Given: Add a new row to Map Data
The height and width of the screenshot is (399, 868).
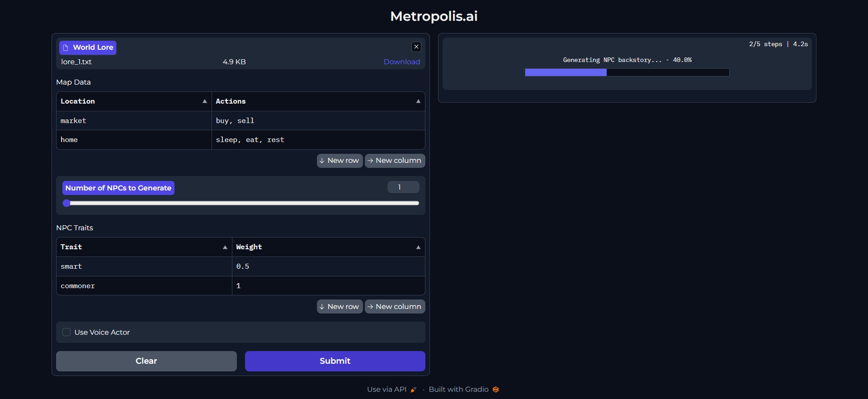Looking at the screenshot, I should pos(340,161).
